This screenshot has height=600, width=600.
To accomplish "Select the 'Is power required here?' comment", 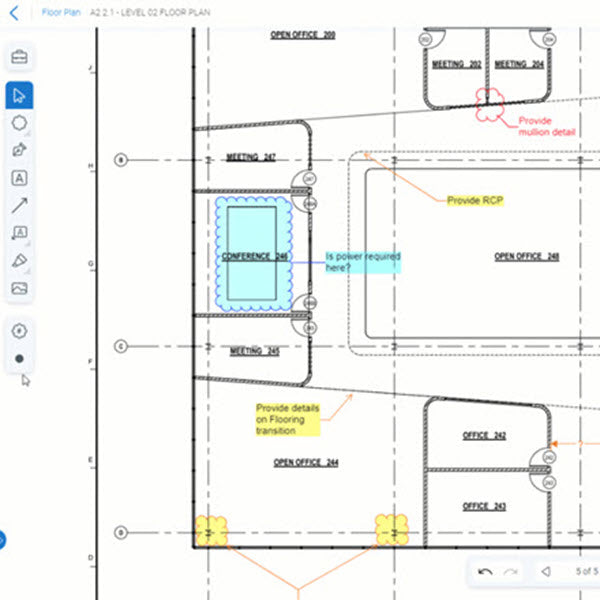I will pyautogui.click(x=362, y=262).
